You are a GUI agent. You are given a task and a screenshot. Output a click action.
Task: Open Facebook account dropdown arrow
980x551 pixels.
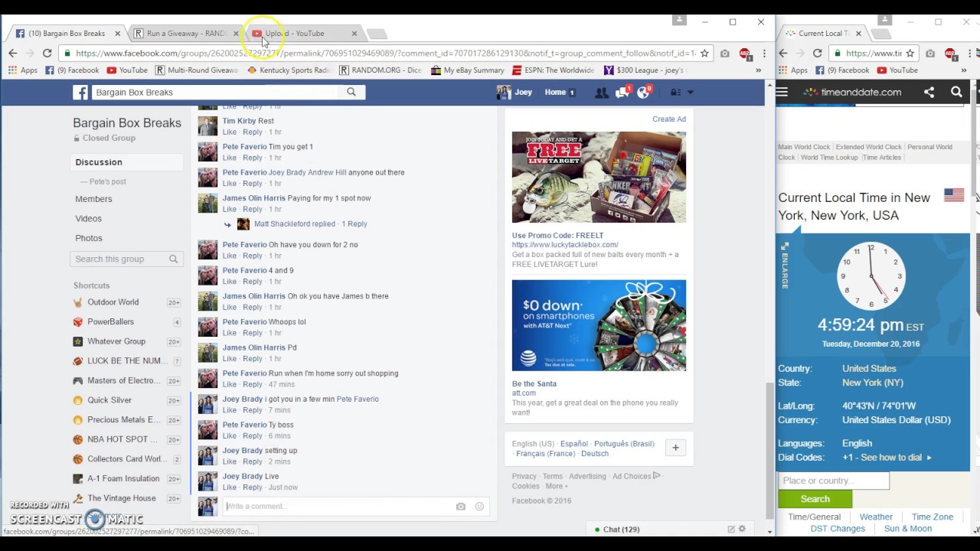tap(691, 93)
